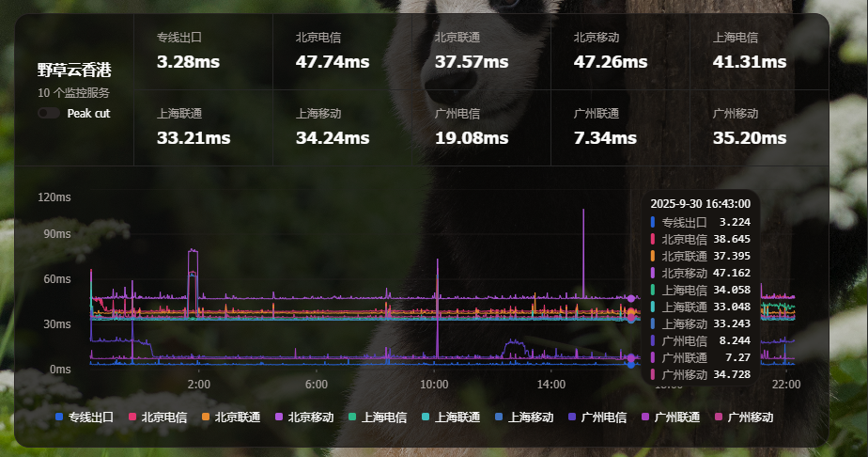Click the 野草云香港 service title

point(74,71)
